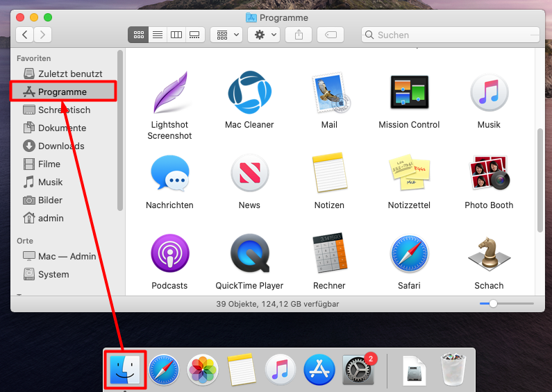This screenshot has width=552, height=392.
Task: Select the Podcasts app icon
Action: click(169, 253)
